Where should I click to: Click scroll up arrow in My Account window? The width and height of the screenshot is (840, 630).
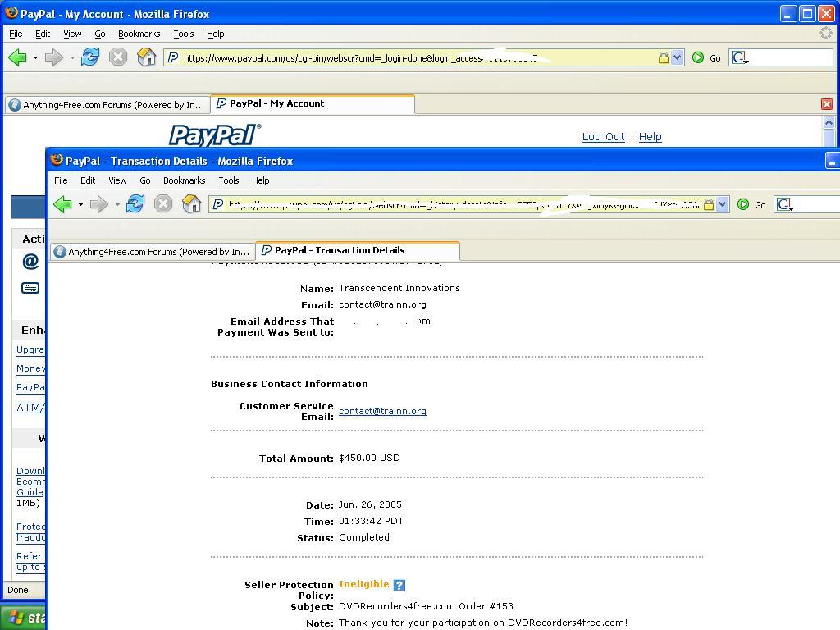pyautogui.click(x=829, y=123)
